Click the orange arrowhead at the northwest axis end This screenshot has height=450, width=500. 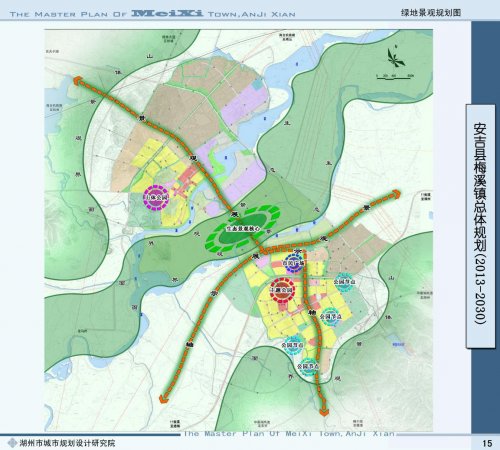click(78, 81)
